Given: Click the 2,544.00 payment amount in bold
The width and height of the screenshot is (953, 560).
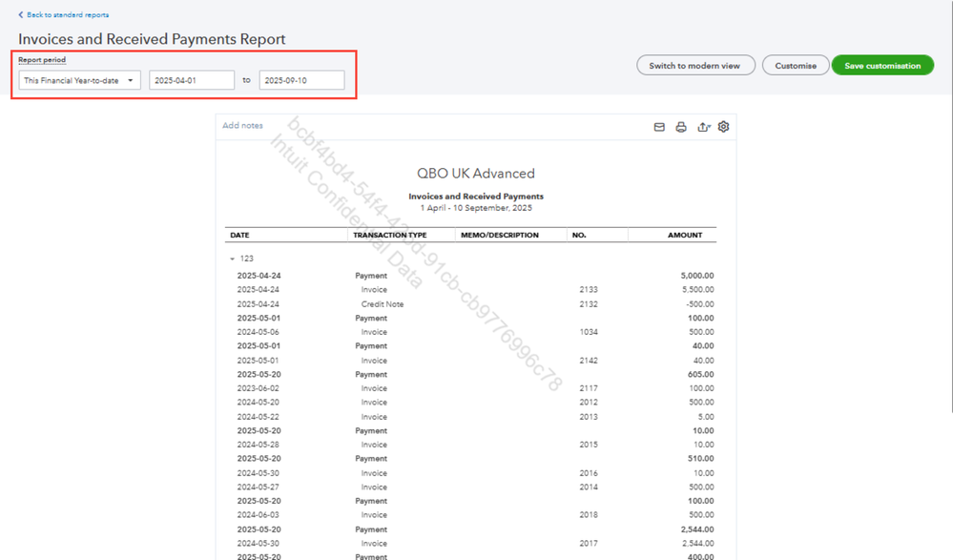Looking at the screenshot, I should click(x=697, y=529).
